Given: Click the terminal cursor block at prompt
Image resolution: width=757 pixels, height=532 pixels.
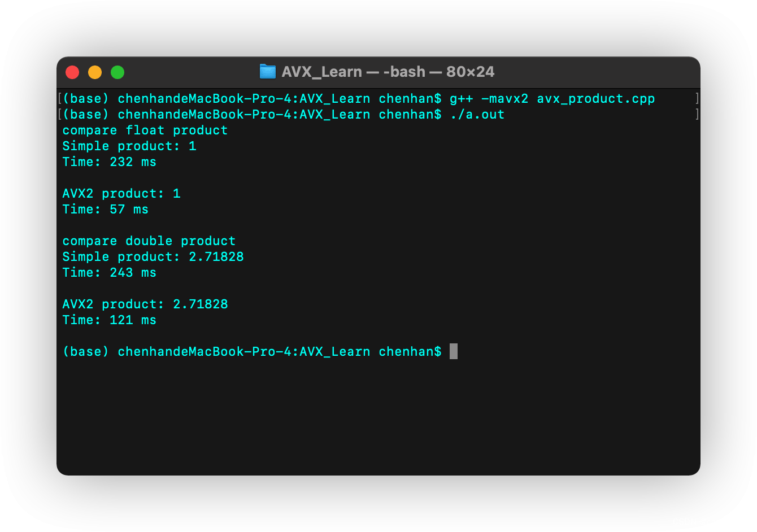Looking at the screenshot, I should pos(454,351).
